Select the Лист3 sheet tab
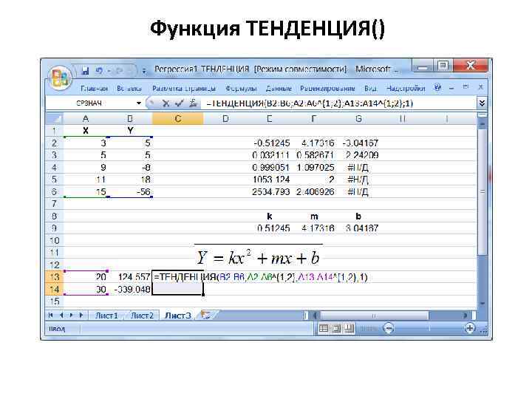Image resolution: width=532 pixels, height=399 pixels. click(178, 316)
